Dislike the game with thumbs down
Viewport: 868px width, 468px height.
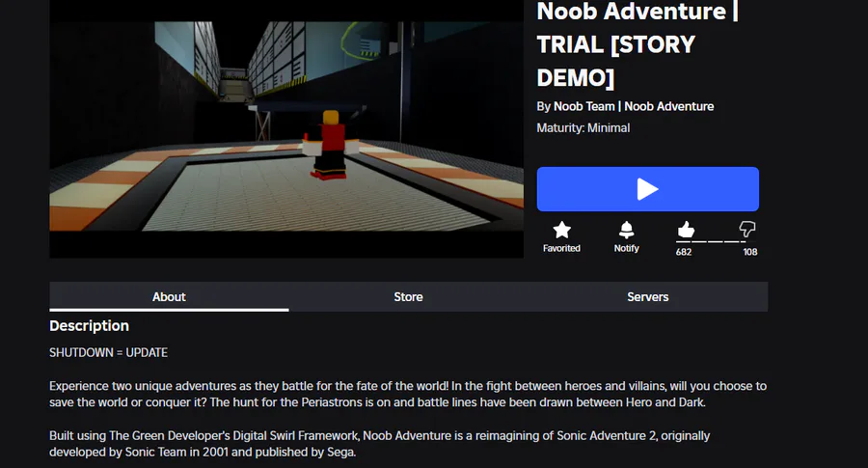pos(747,229)
